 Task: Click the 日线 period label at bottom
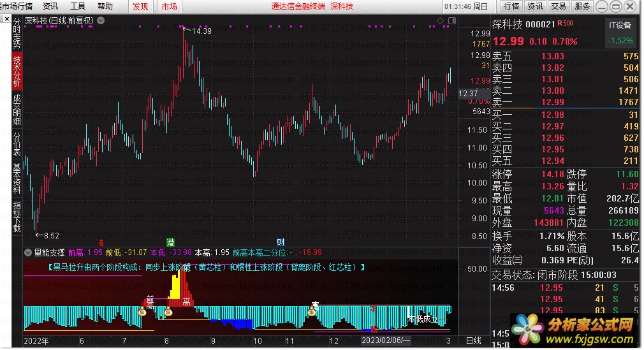tap(474, 341)
